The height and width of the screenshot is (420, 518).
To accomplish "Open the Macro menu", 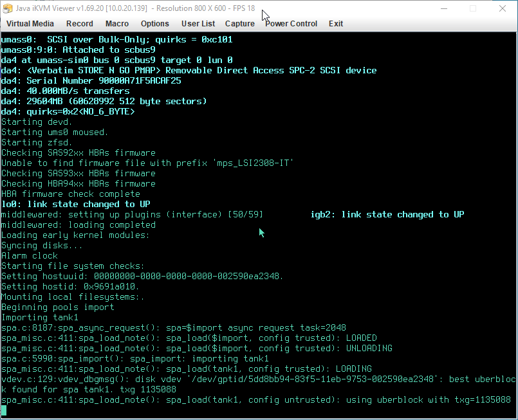I will pyautogui.click(x=117, y=24).
